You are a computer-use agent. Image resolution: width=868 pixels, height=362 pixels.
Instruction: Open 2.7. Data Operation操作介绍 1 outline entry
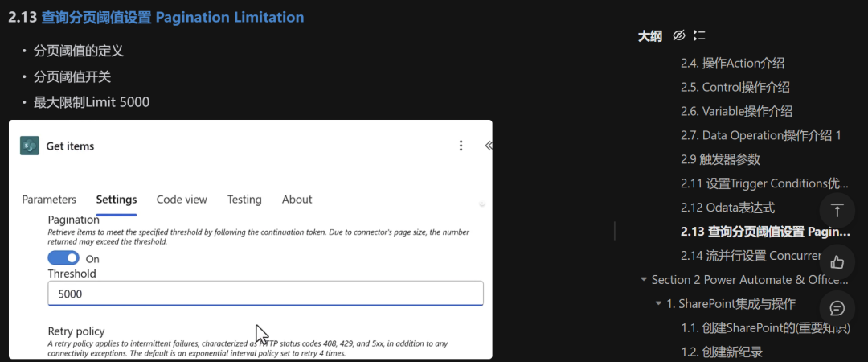760,135
